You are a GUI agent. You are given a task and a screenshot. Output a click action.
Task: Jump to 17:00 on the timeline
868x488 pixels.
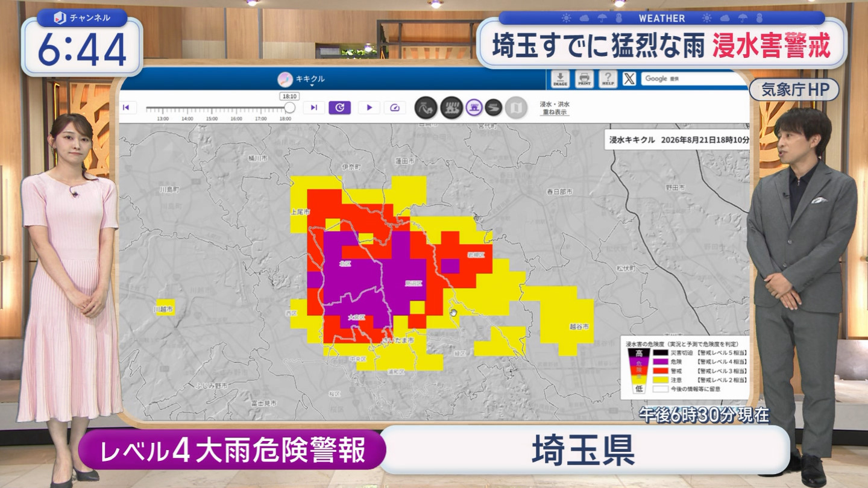click(x=260, y=119)
